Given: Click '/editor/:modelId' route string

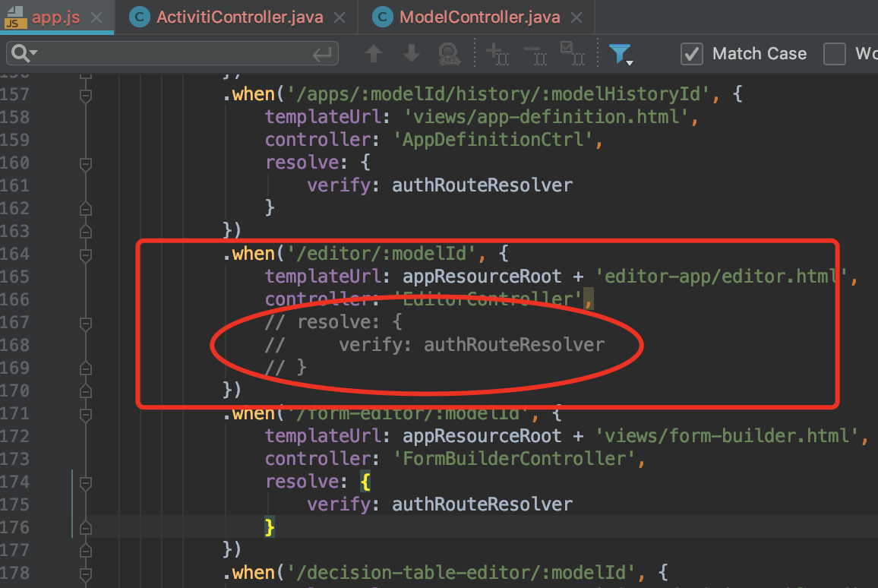Looking at the screenshot, I should point(381,253).
